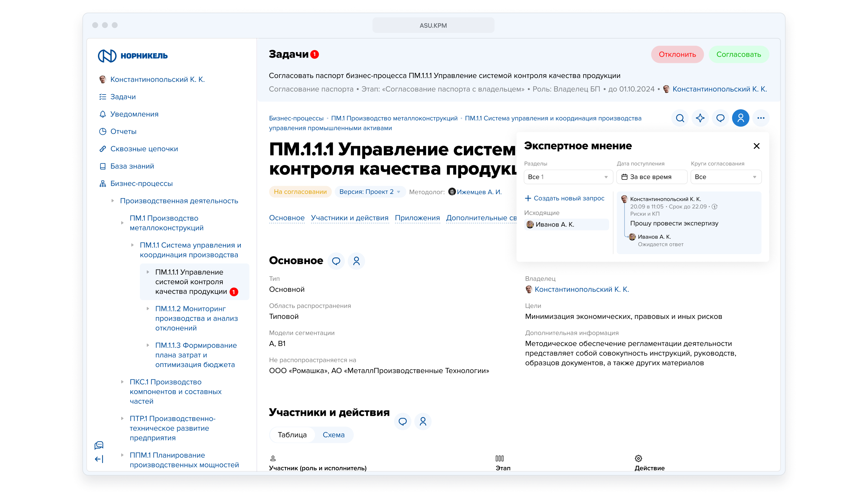Click the AI sparkle star icon
868x495 pixels.
pyautogui.click(x=700, y=118)
